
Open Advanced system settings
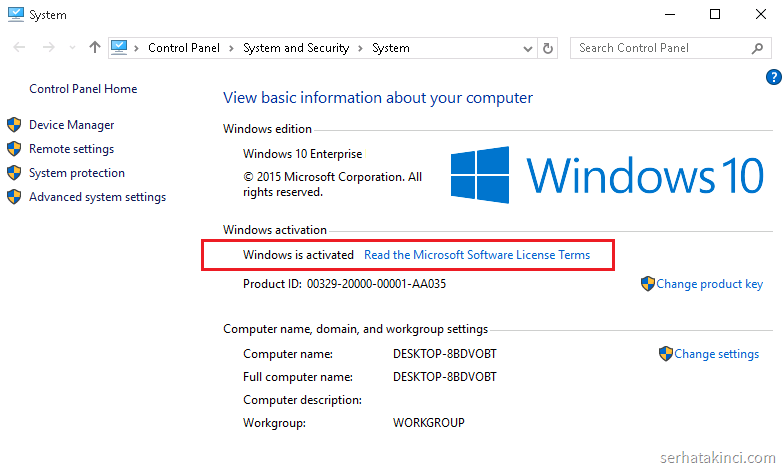97,197
